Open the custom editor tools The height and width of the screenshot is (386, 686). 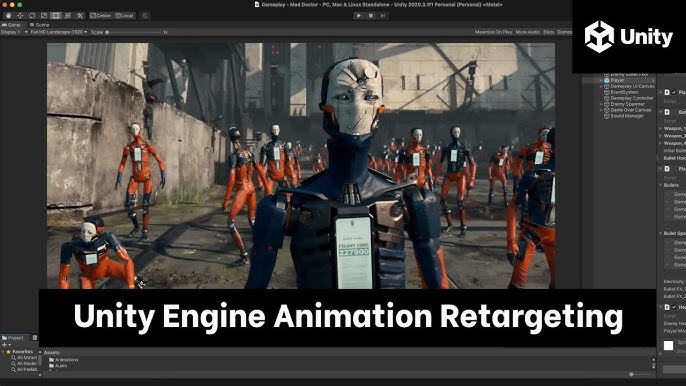(80, 15)
